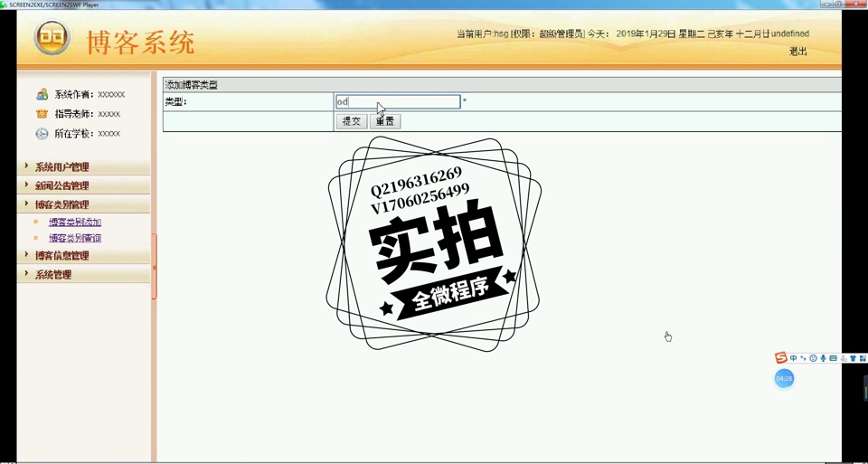
Task: Click the 类型 text input field
Action: coord(398,102)
